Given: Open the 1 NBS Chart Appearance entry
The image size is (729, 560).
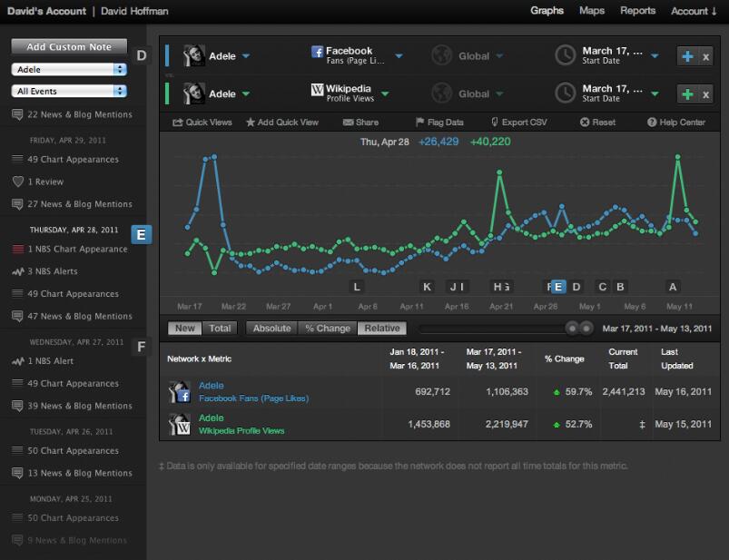Looking at the screenshot, I should 70,249.
